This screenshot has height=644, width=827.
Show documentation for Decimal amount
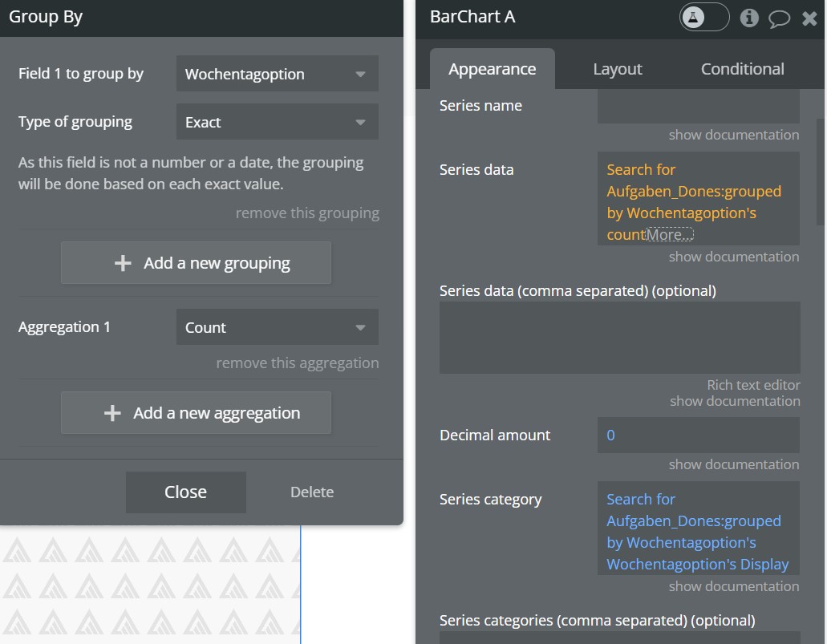(734, 464)
